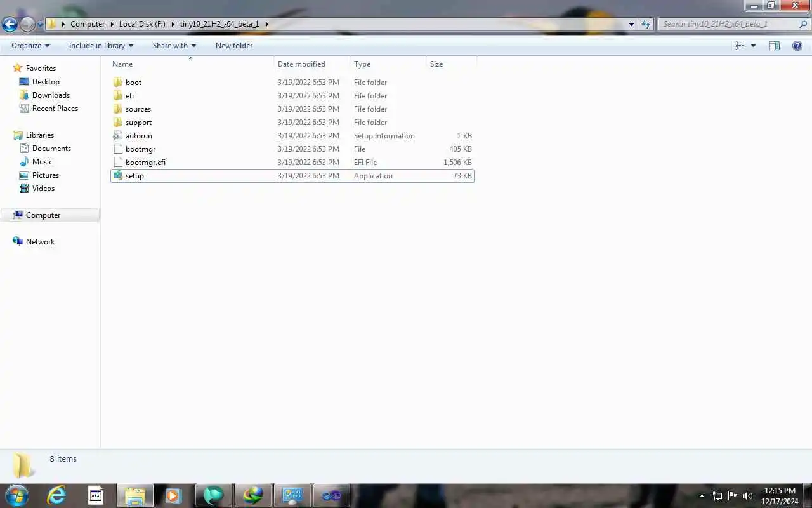Open the recent pages dropdown beside Forward

click(x=40, y=25)
